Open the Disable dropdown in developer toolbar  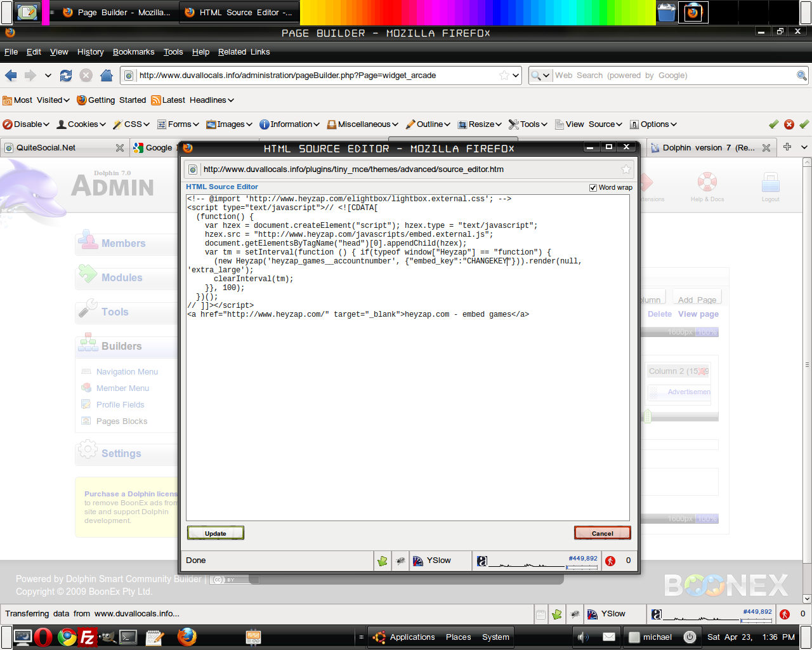pyautogui.click(x=26, y=124)
